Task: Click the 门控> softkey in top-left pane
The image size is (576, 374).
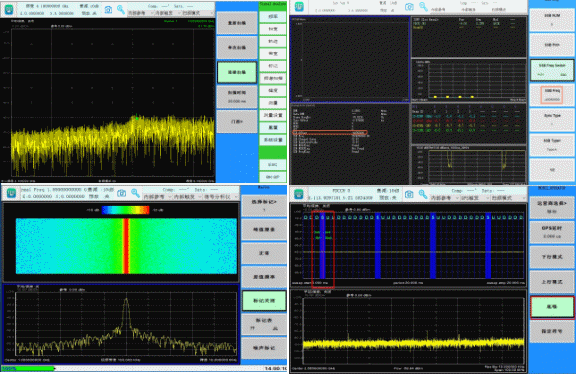Action: [237, 122]
